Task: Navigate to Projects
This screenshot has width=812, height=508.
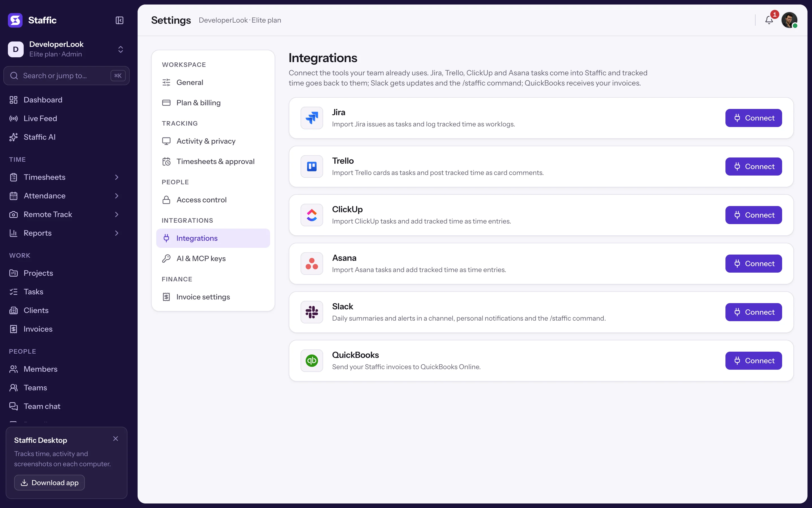Action: click(x=67, y=273)
